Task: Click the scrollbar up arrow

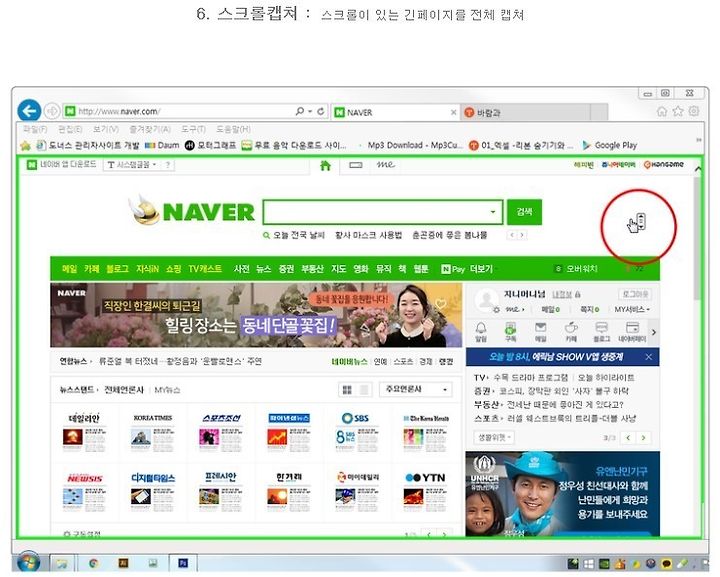Action: 698,169
